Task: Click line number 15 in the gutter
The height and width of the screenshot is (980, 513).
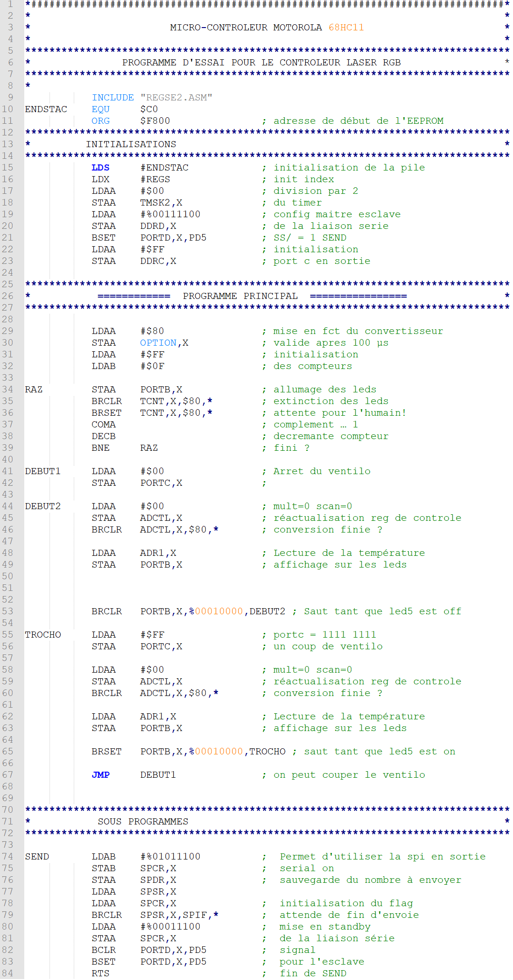Action: pos(7,168)
